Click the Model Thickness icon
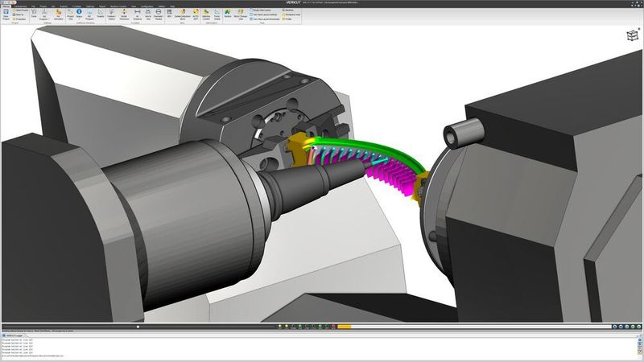Screen dimensions: 644x362 click(124, 14)
